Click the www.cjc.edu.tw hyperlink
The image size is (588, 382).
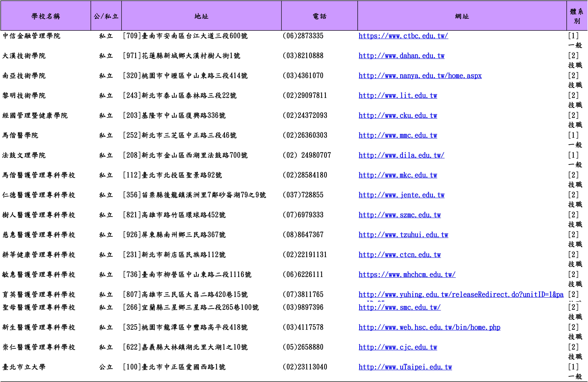click(398, 347)
